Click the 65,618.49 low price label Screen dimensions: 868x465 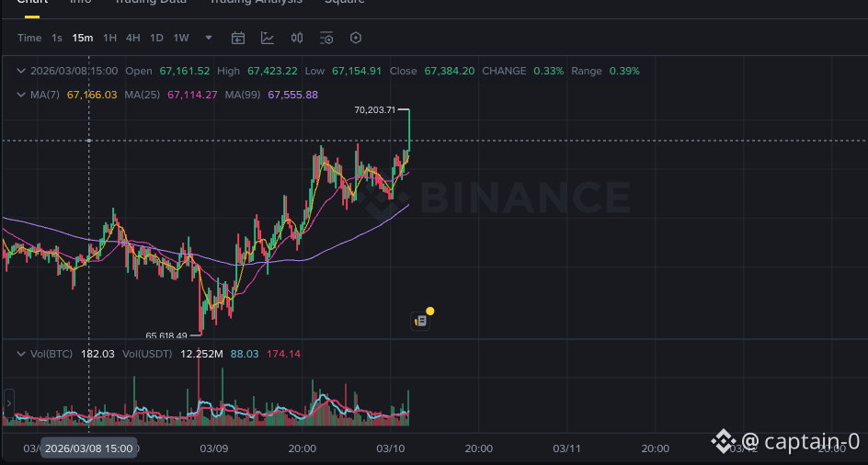click(x=166, y=335)
